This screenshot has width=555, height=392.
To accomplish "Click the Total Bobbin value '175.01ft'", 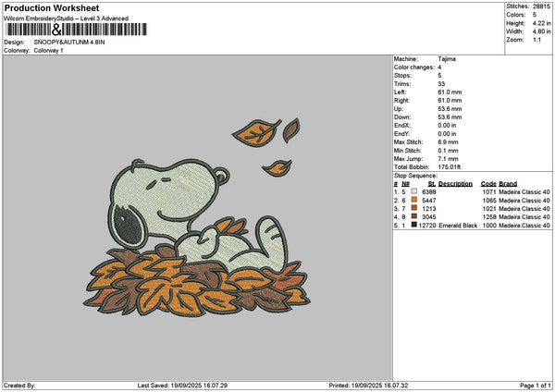I will point(450,167).
